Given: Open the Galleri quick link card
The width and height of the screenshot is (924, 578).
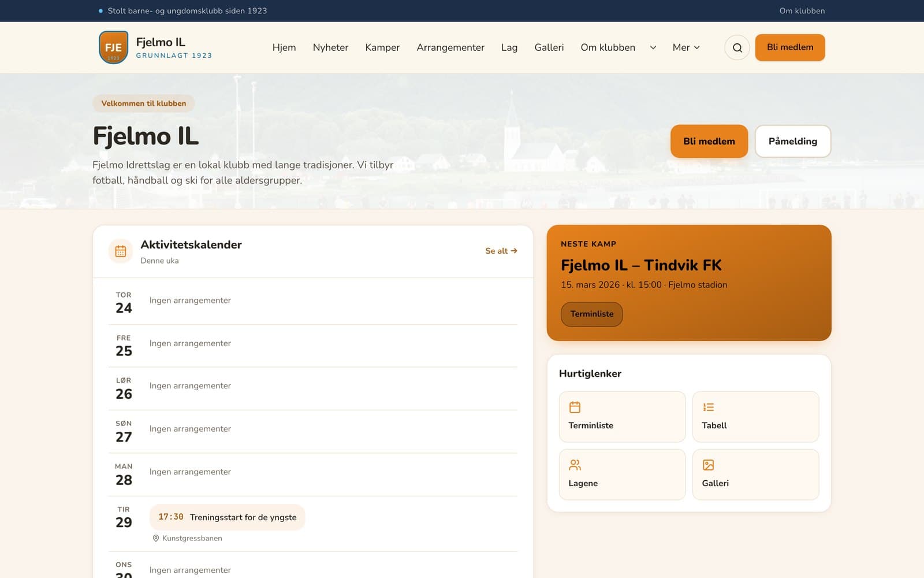Looking at the screenshot, I should [755, 475].
